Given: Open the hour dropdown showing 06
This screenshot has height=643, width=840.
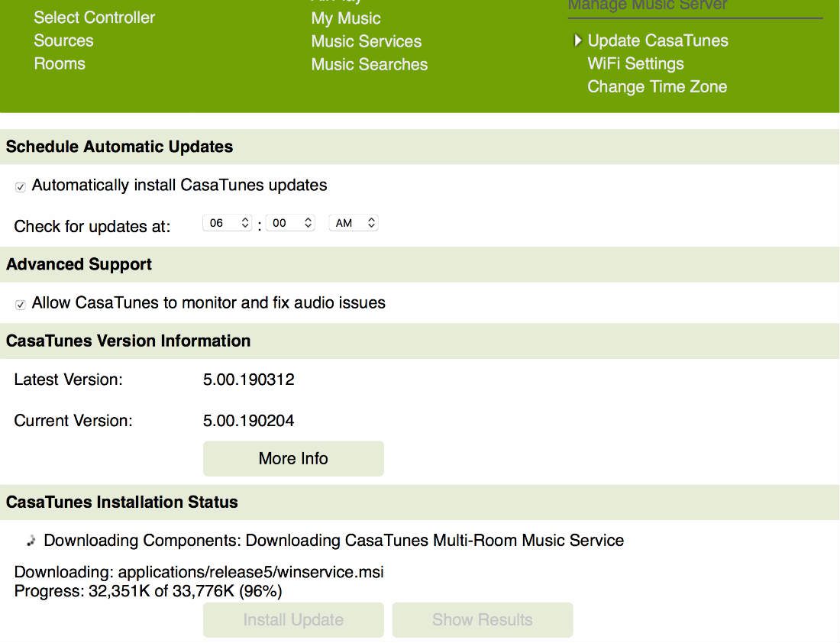Looking at the screenshot, I should pos(227,223).
